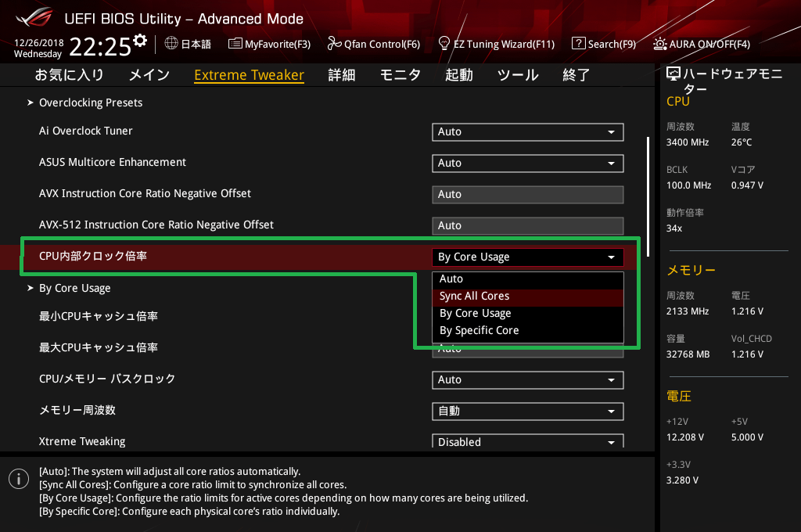Change language from 日本語
The width and height of the screenshot is (801, 532).
188,44
